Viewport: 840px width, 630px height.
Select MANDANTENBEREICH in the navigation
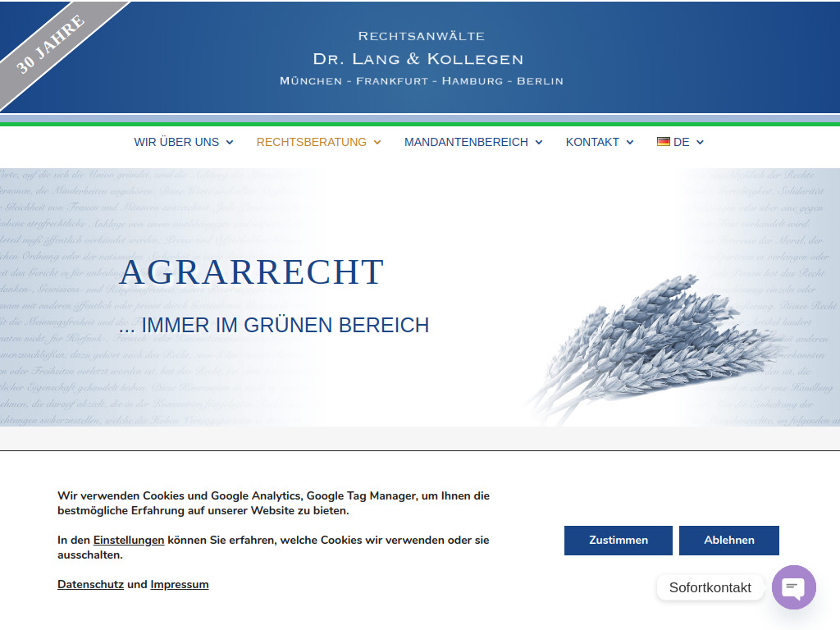[466, 142]
